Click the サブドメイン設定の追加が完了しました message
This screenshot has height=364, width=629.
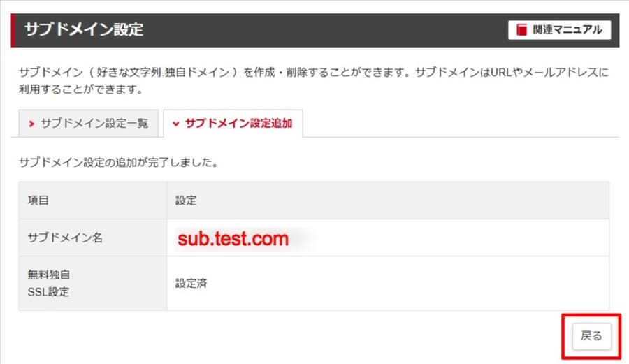click(118, 164)
